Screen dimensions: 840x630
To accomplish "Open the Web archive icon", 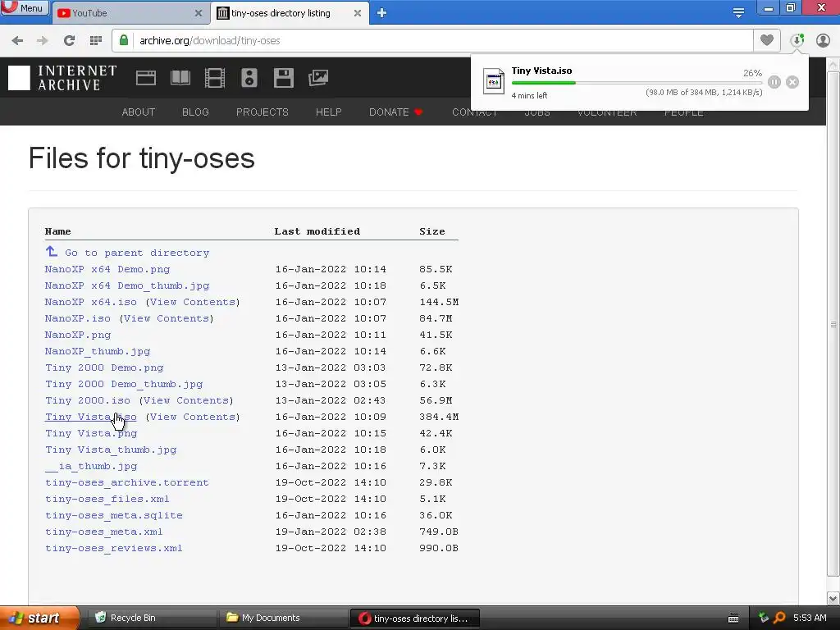I will click(x=146, y=78).
